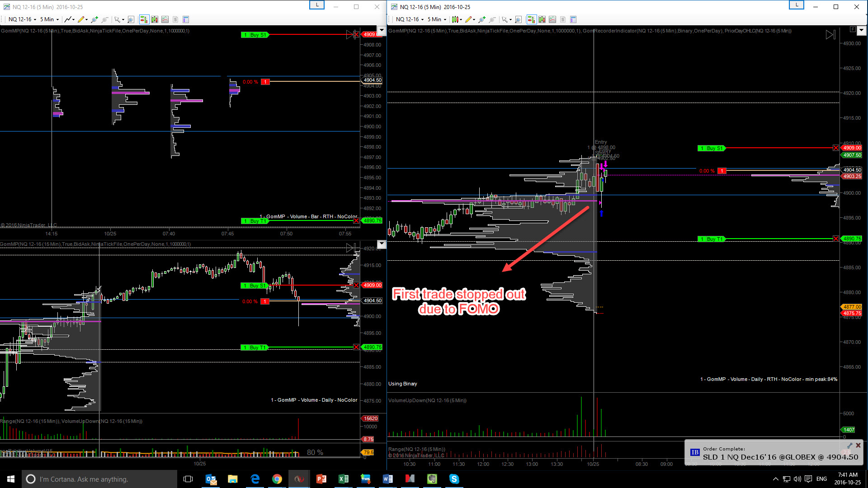Cancel Buy S1 order in 15 Min left chart

356,285
